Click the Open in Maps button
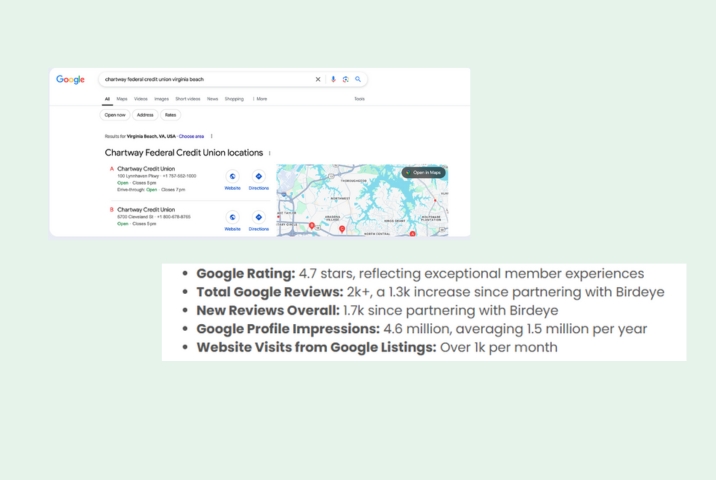Screen dimensions: 716x480 pos(423,173)
